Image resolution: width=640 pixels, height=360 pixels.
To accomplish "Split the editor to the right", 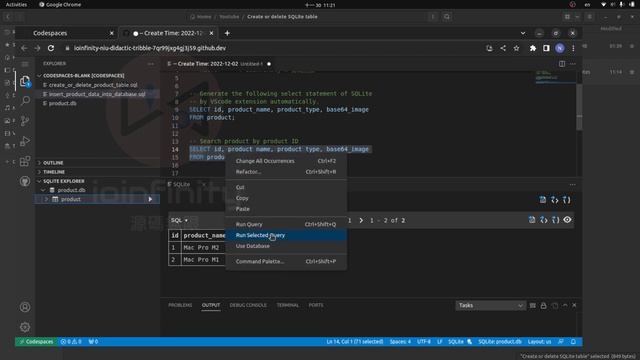I will click(x=562, y=64).
